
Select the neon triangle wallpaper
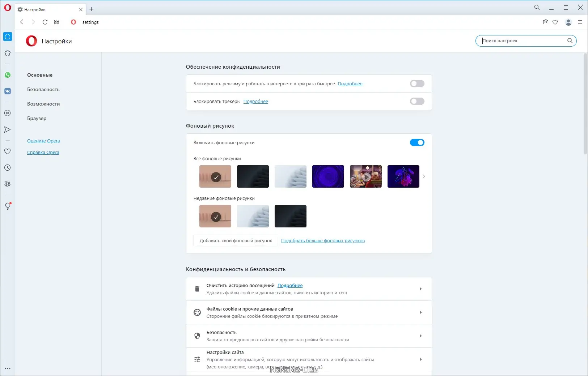coord(403,176)
